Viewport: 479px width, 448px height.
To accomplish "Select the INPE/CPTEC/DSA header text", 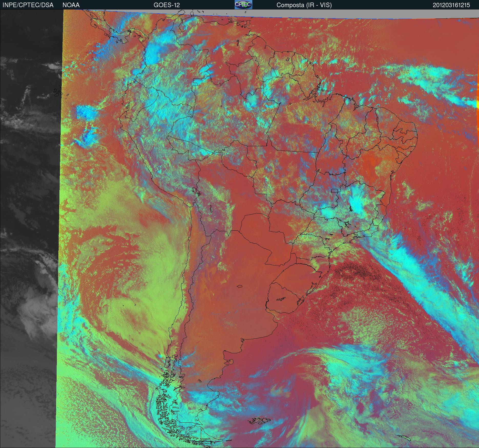I will 28,5.
